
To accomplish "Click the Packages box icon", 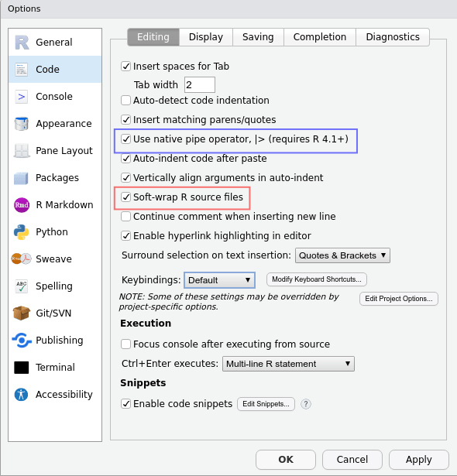I will click(x=21, y=178).
